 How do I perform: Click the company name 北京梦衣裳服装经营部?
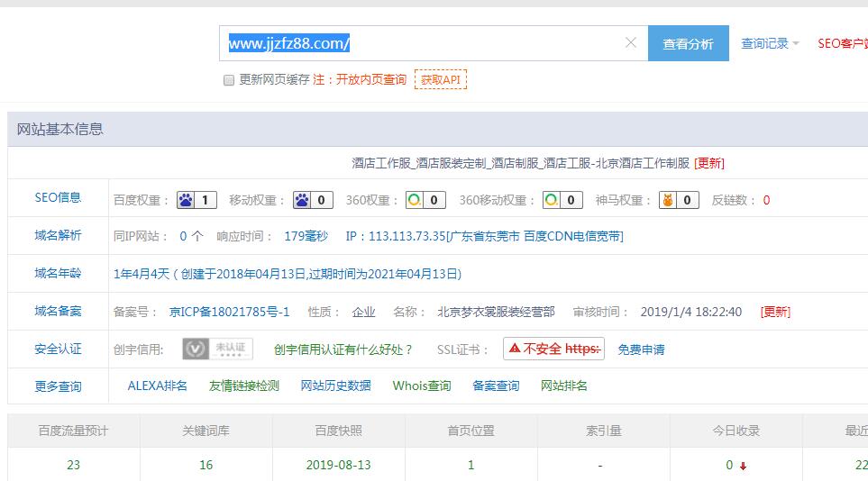[x=496, y=312]
